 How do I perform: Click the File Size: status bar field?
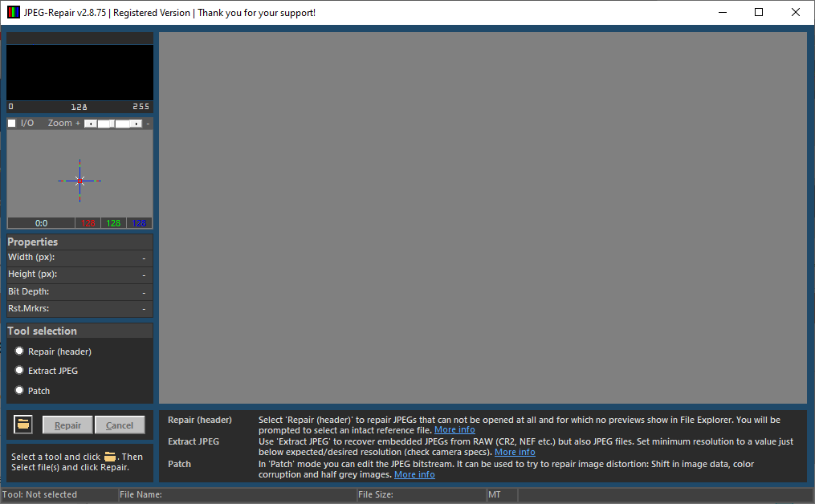421,494
